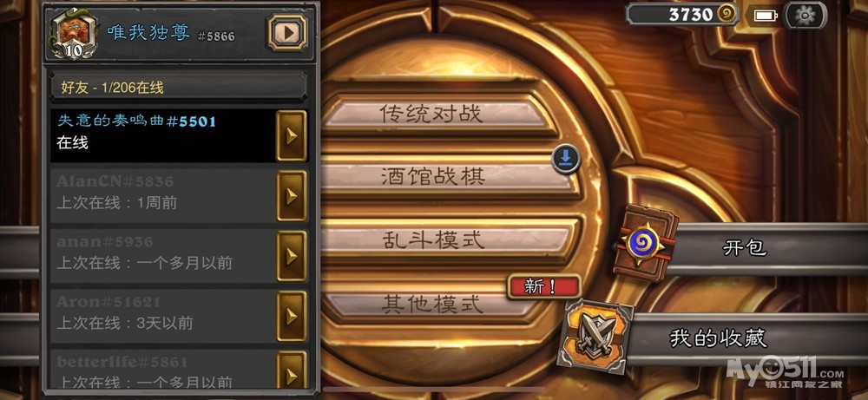The width and height of the screenshot is (868, 400).
Task: Open the 其他模式 menu entry
Action: pyautogui.click(x=431, y=303)
